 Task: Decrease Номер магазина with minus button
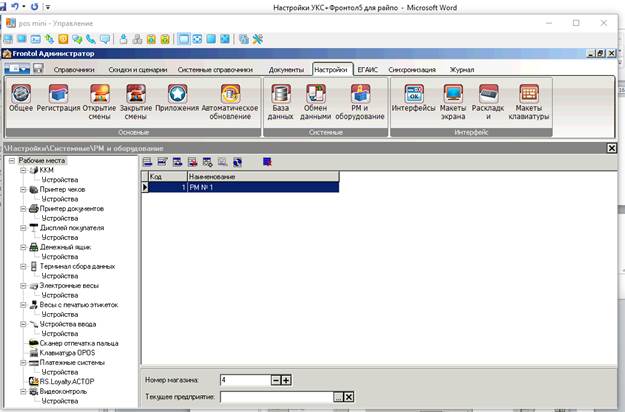(276, 380)
